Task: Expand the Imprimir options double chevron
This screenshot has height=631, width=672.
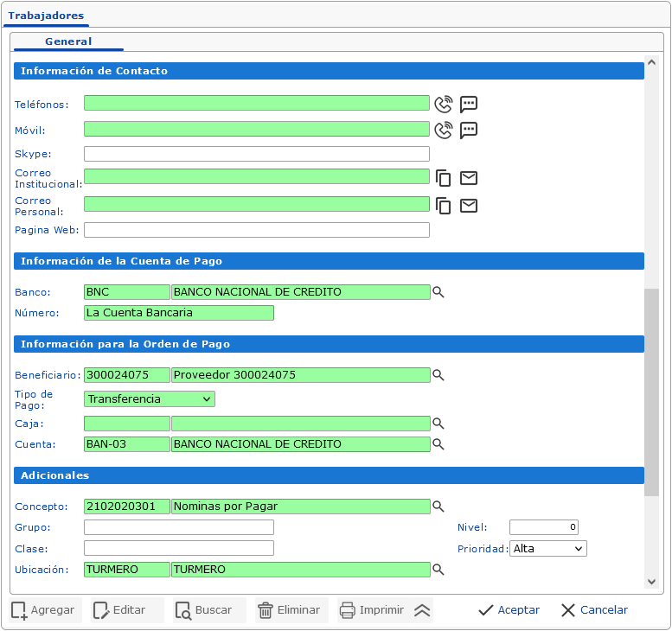Action: click(x=422, y=610)
